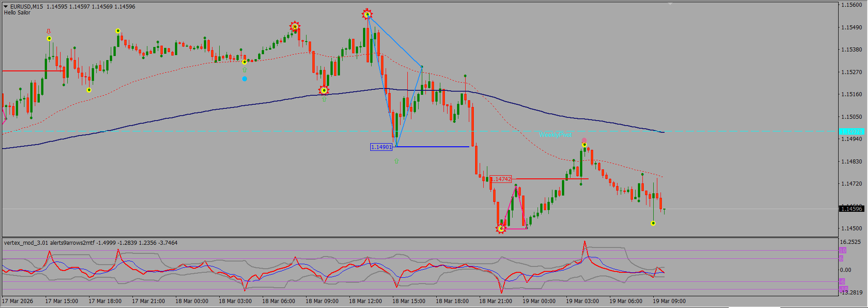
Task: Select the WeeklyPivot text label
Action: click(x=555, y=135)
